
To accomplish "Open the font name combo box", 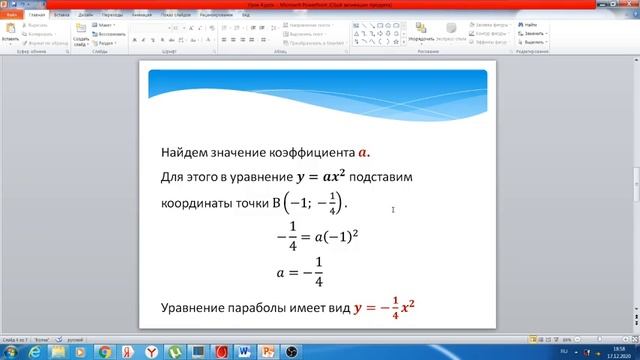I will [x=151, y=28].
